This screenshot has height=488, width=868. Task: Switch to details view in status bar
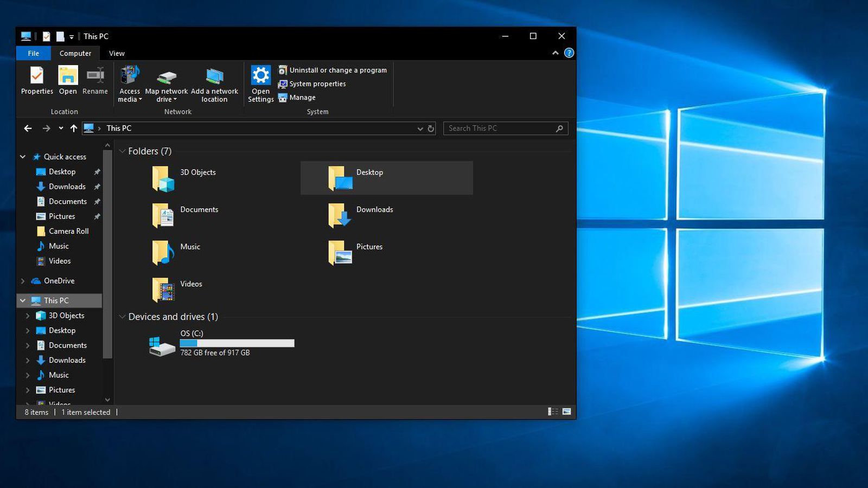pyautogui.click(x=553, y=412)
